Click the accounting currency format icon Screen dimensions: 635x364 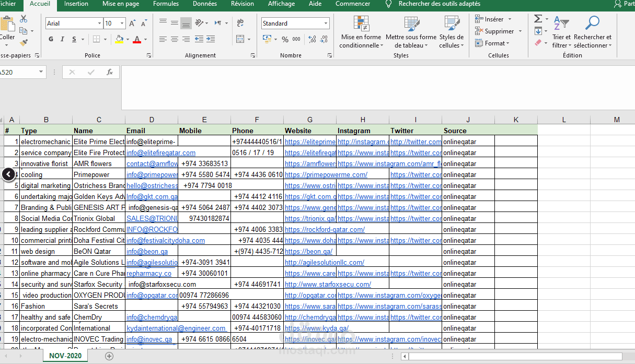(267, 39)
